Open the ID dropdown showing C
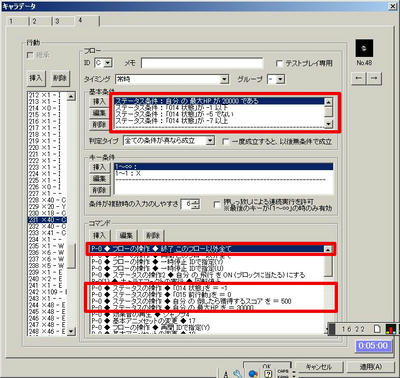 (108, 63)
